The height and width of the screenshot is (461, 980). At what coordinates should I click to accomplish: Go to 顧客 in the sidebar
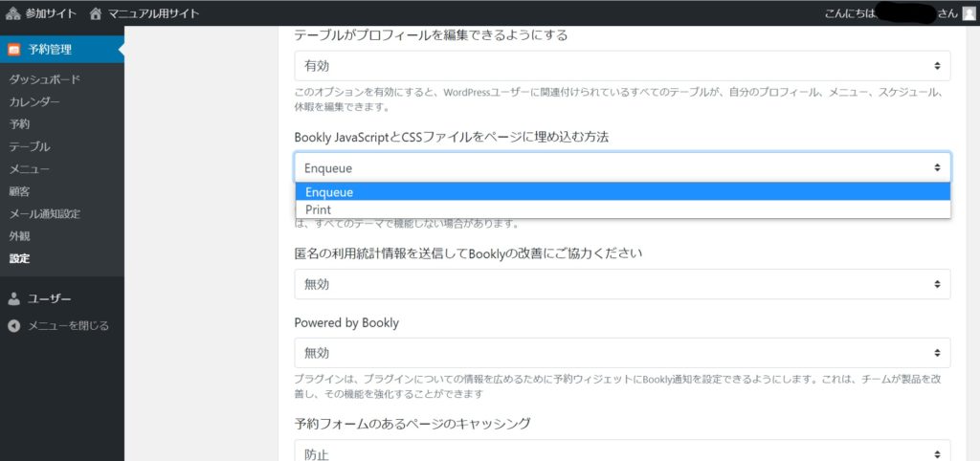[x=20, y=191]
